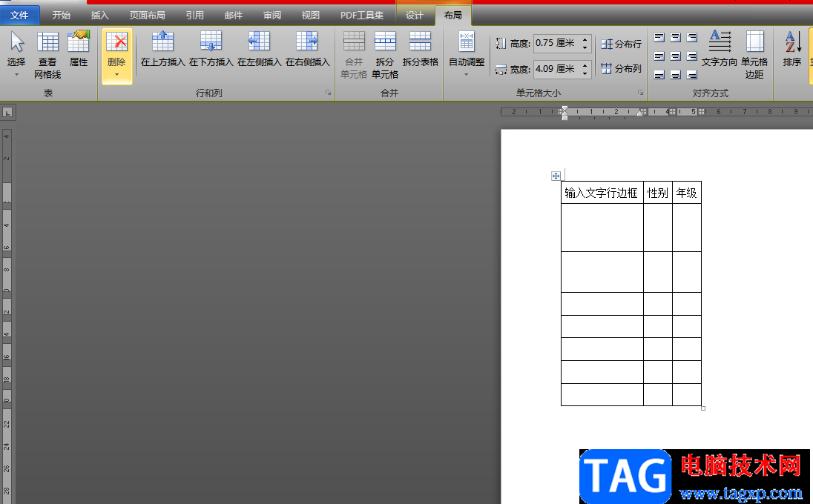Open 单元格边距 cell margins
Image resolution: width=813 pixels, height=504 pixels.
[x=754, y=55]
